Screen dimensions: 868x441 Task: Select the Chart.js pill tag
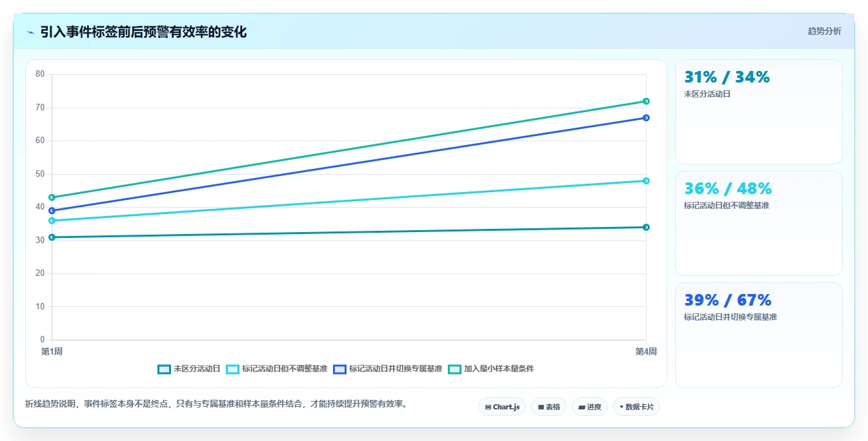pos(502,407)
